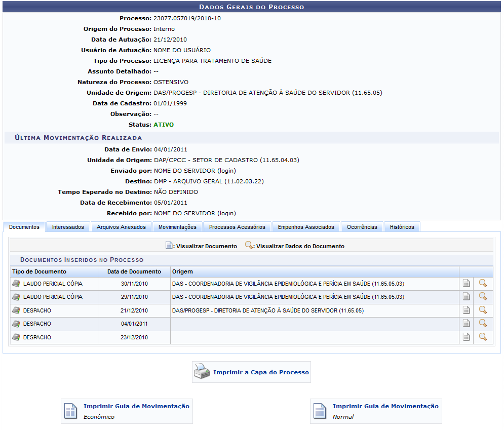Select the Processos Acessórios tab
504x431 pixels.
tap(237, 227)
